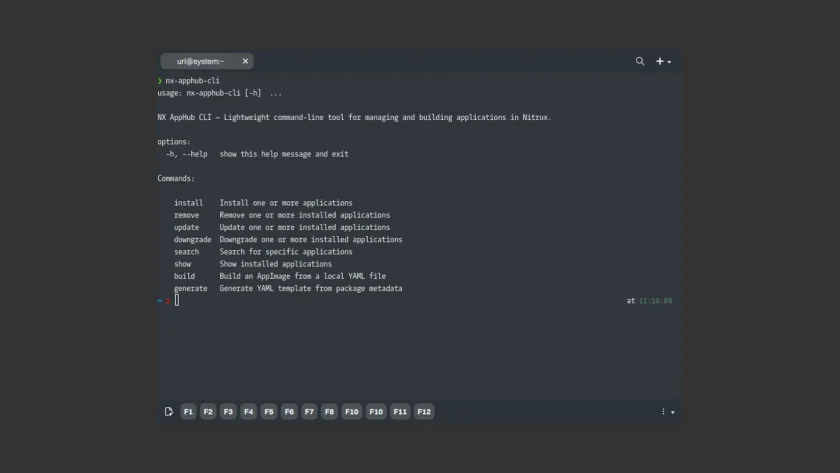The width and height of the screenshot is (840, 473).
Task: Tap the F3 shortcut key
Action: [228, 411]
